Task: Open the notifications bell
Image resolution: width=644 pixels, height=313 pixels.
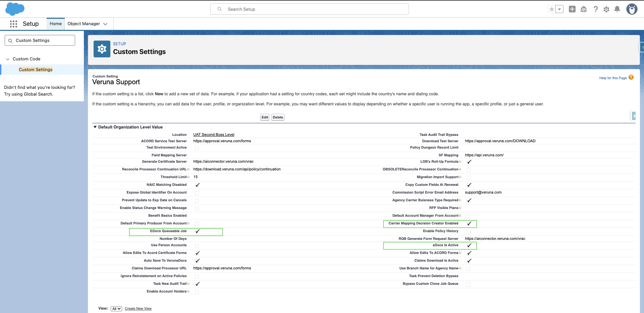Action: click(617, 9)
